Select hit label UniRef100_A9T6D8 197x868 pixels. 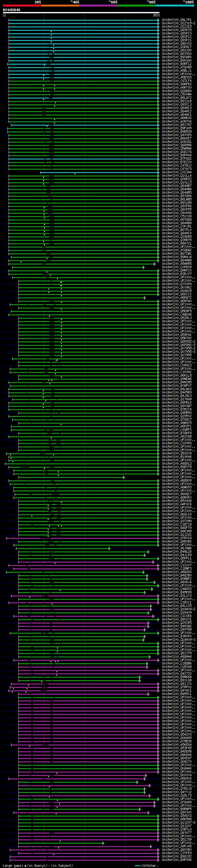[x=177, y=220]
